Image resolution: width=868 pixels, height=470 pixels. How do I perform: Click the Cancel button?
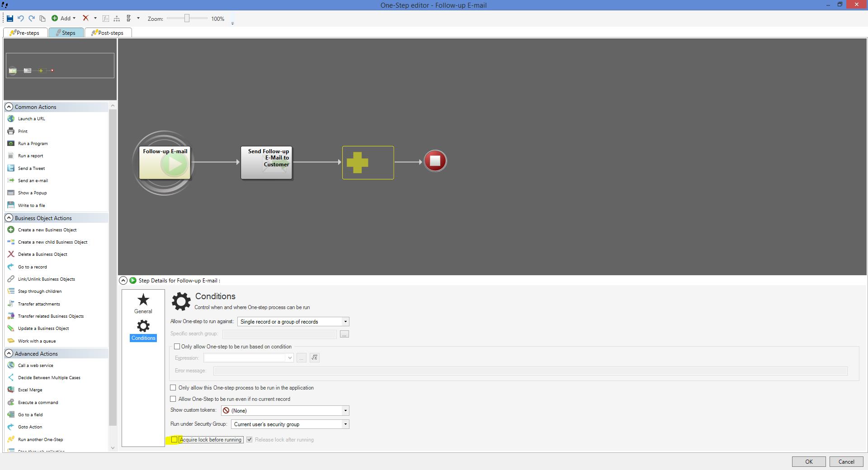(x=846, y=461)
